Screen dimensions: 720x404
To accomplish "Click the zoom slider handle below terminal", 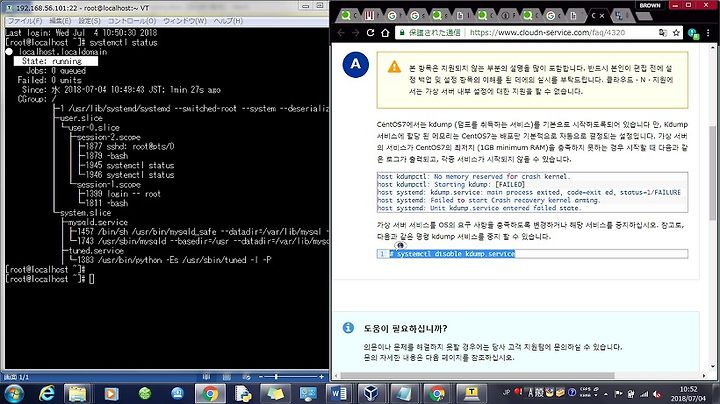I will tap(276, 377).
